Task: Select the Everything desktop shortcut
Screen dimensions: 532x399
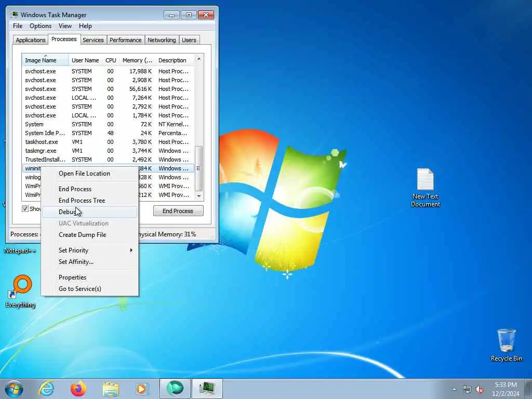Action: coord(20,291)
